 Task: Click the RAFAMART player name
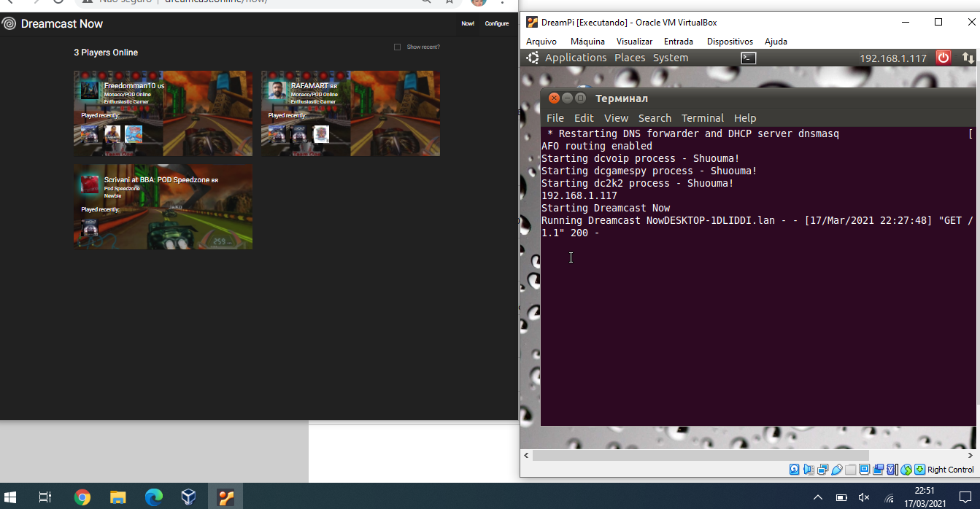[x=309, y=86]
